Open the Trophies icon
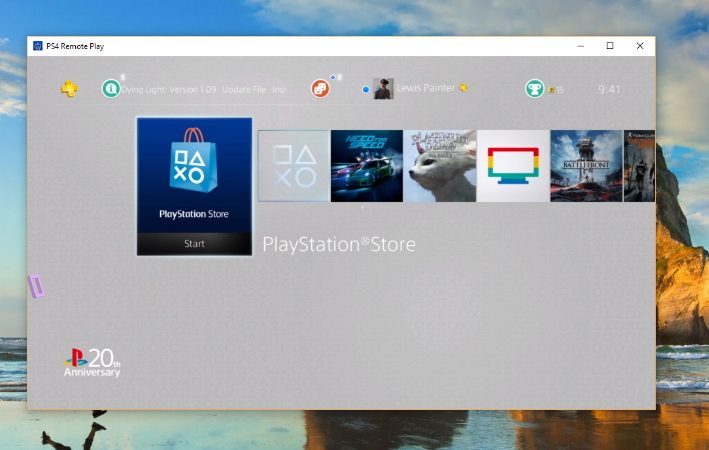The width and height of the screenshot is (709, 450). (534, 89)
